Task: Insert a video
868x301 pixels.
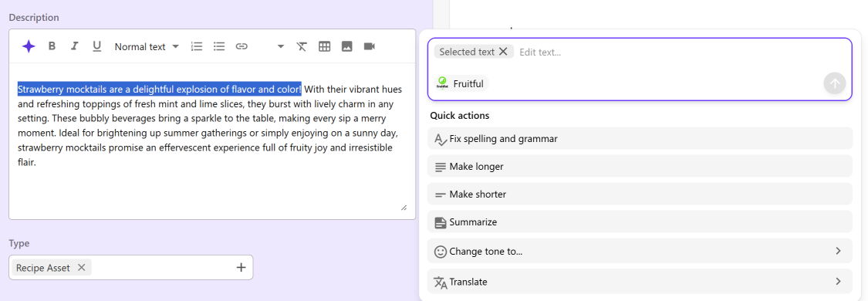Action: click(370, 46)
